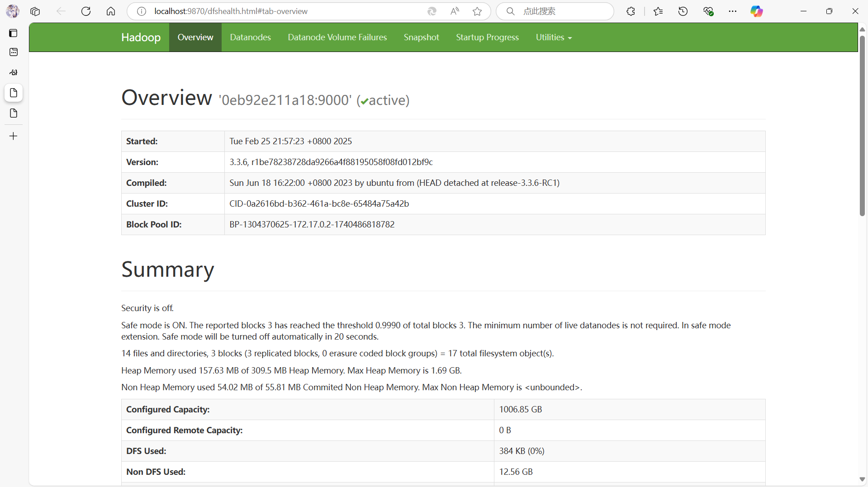Screen dimensions: 868x487
Task: Click the 'Safe mode is ON' paragraph
Action: coord(426,331)
